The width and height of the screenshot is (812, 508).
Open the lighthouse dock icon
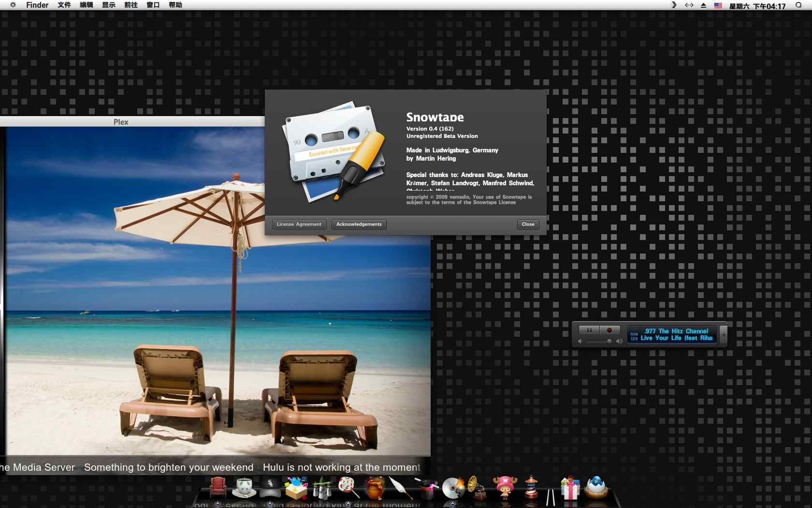pos(531,487)
